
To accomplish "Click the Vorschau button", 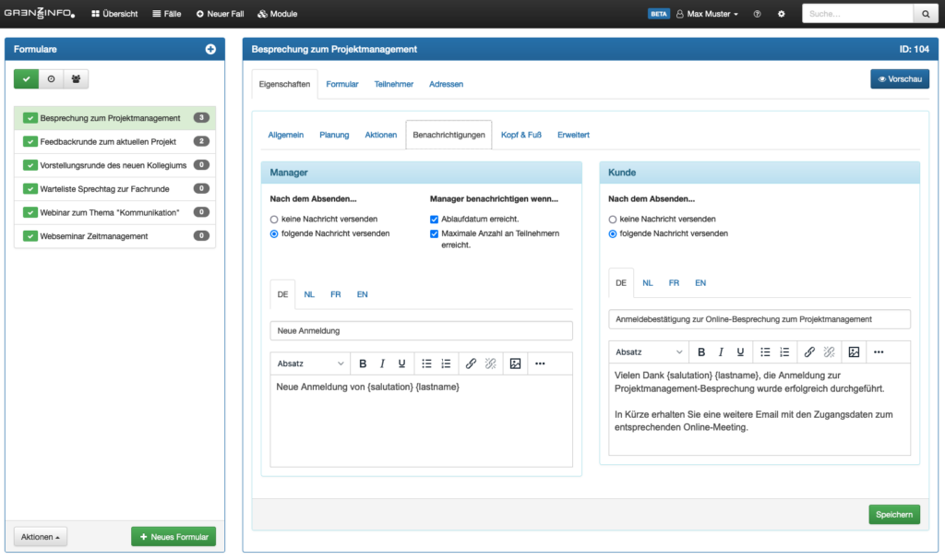I will [899, 79].
